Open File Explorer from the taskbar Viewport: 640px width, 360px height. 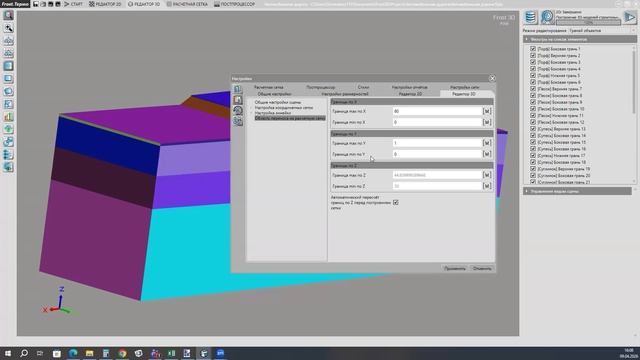pyautogui.click(x=89, y=353)
